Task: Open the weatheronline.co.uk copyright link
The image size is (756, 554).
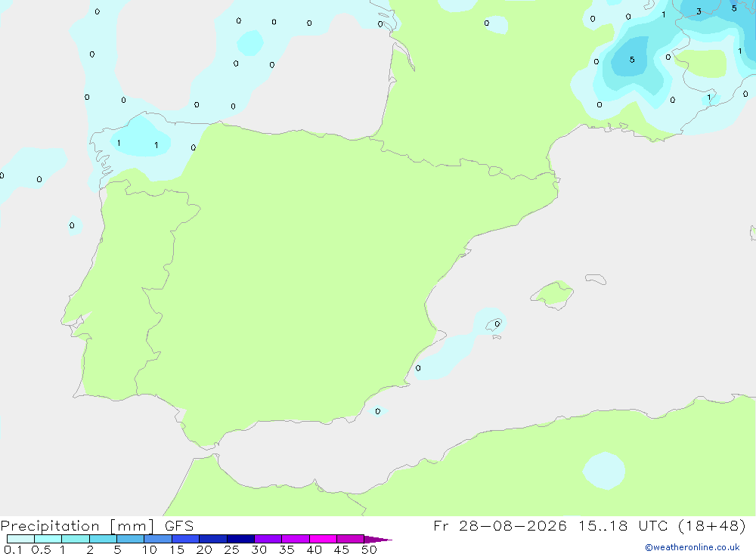Action: coord(692,547)
